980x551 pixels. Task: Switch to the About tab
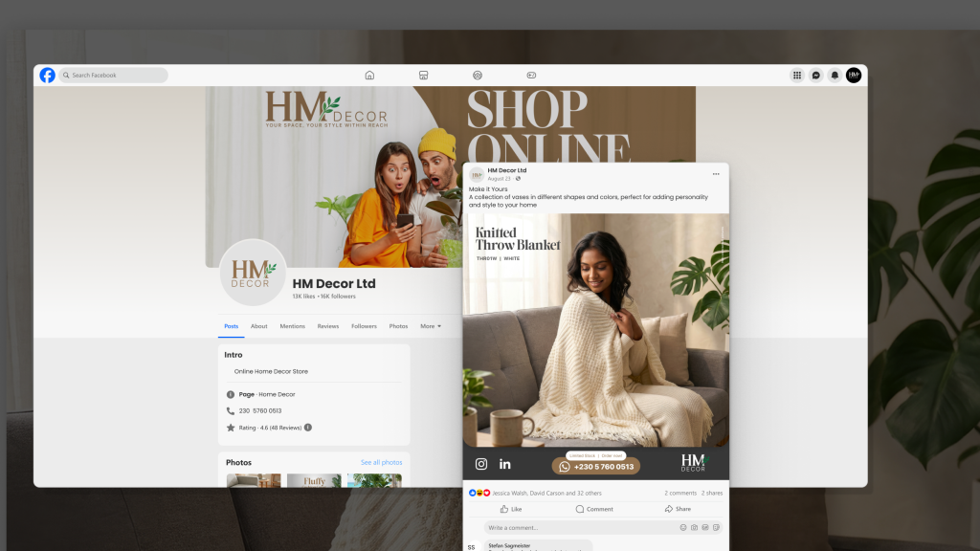click(259, 326)
